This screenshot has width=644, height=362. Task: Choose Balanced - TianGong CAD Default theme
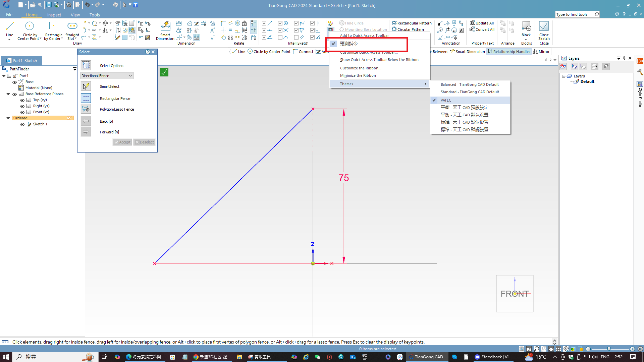(x=470, y=84)
